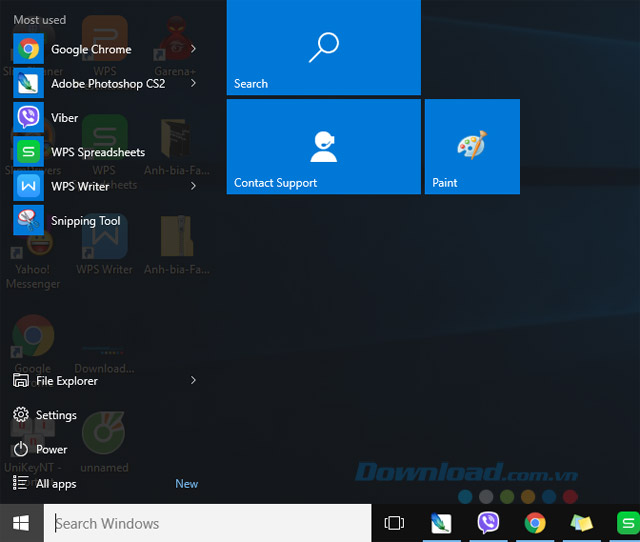Switch to Viber on the taskbar

click(x=488, y=523)
